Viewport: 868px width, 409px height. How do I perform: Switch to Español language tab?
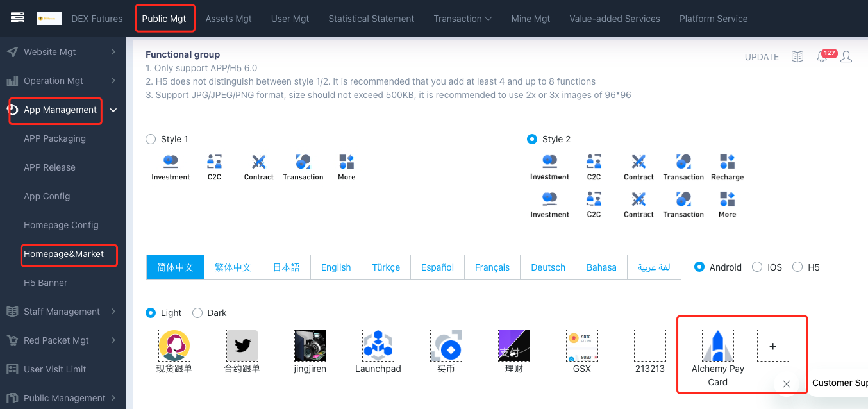[x=437, y=267]
